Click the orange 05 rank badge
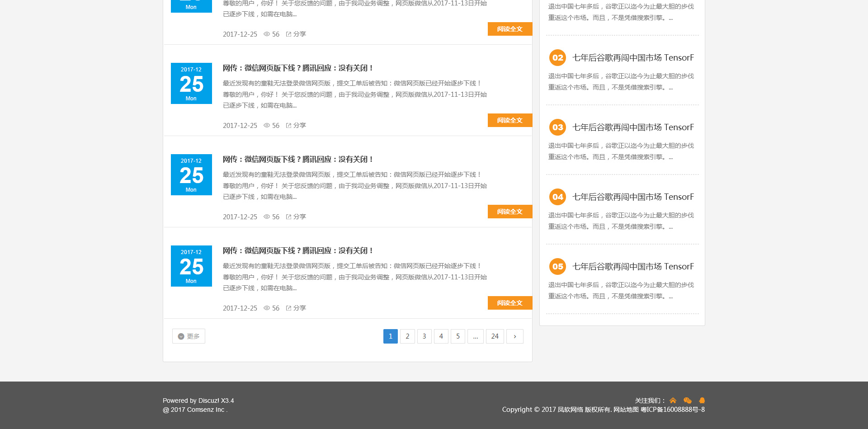 pyautogui.click(x=557, y=267)
